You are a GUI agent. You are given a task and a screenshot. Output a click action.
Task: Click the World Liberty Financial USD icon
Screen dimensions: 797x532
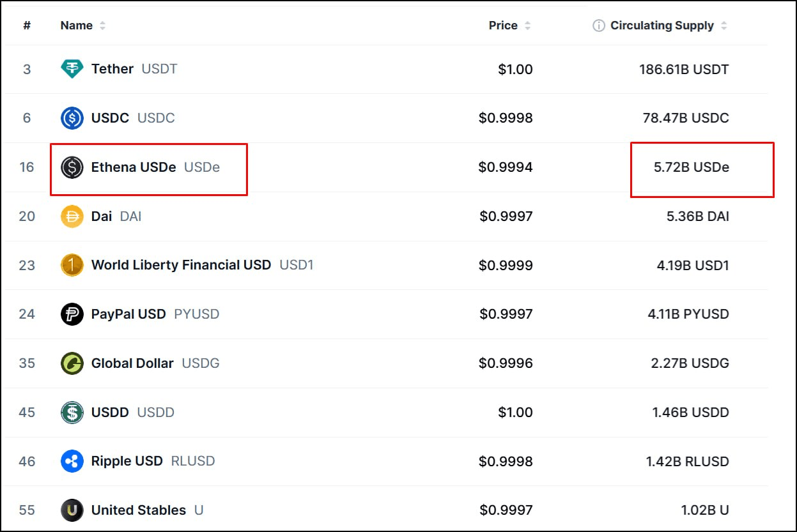72,265
